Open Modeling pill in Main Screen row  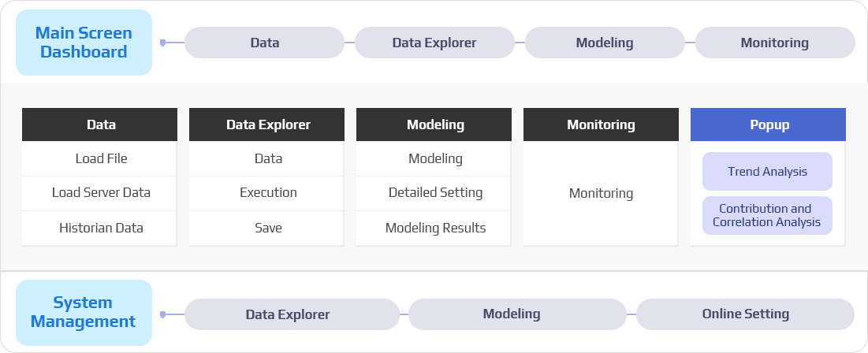tap(605, 43)
